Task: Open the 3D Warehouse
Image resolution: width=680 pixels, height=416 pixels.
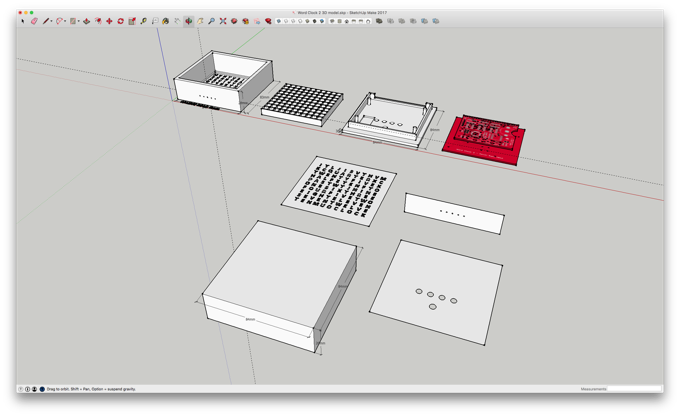Action: pyautogui.click(x=234, y=21)
